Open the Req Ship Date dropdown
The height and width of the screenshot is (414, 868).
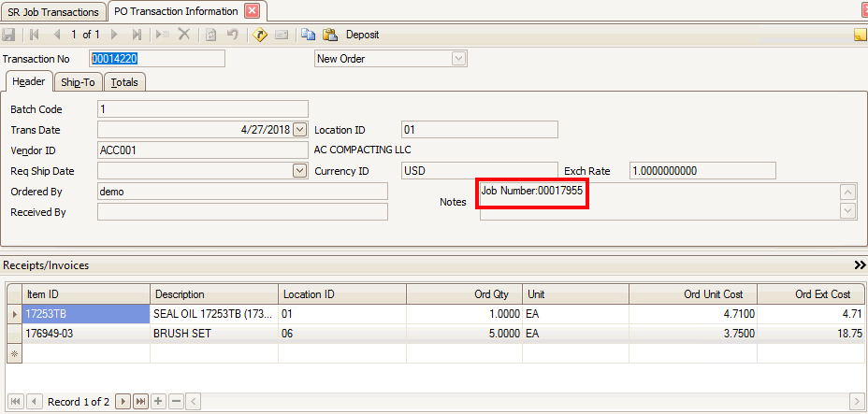[299, 171]
